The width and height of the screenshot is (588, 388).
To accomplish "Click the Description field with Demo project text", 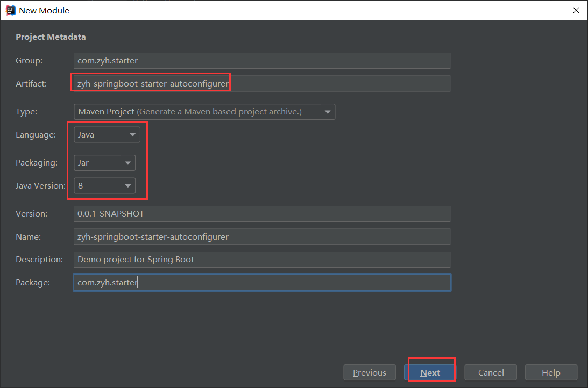I will pyautogui.click(x=261, y=260).
